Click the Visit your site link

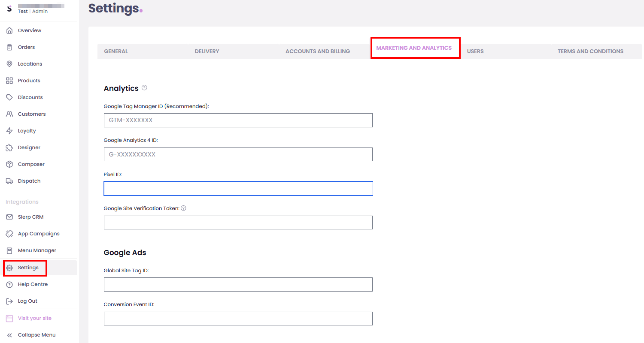tap(34, 318)
